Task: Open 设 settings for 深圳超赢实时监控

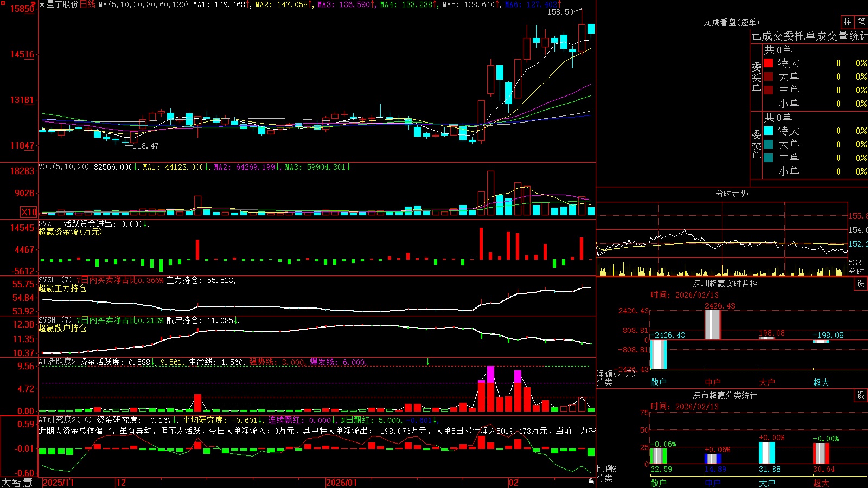Action: pyautogui.click(x=861, y=284)
